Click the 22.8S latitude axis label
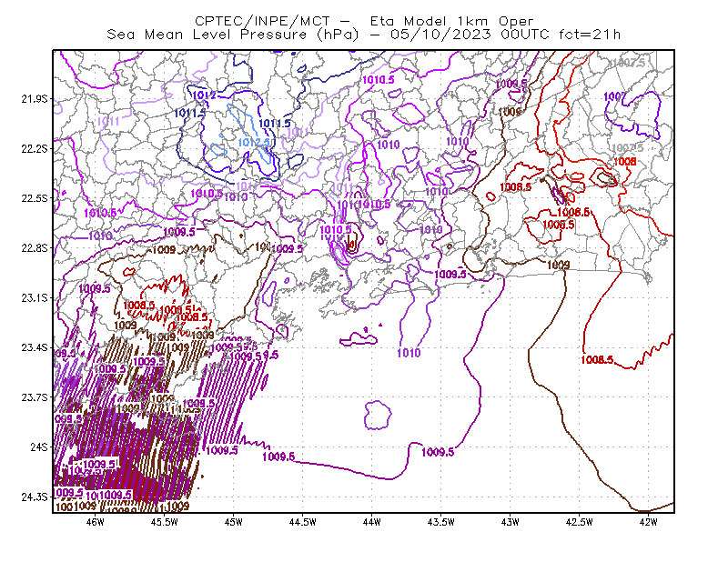 35,248
